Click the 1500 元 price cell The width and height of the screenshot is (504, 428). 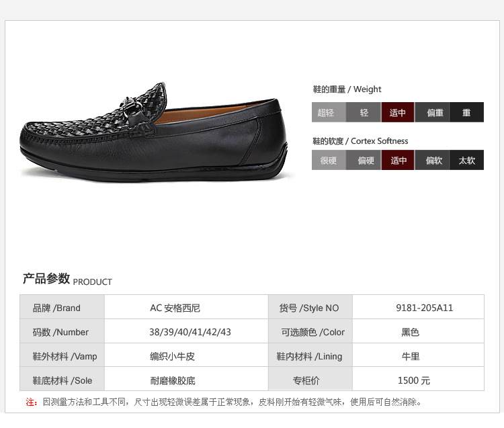tap(418, 380)
